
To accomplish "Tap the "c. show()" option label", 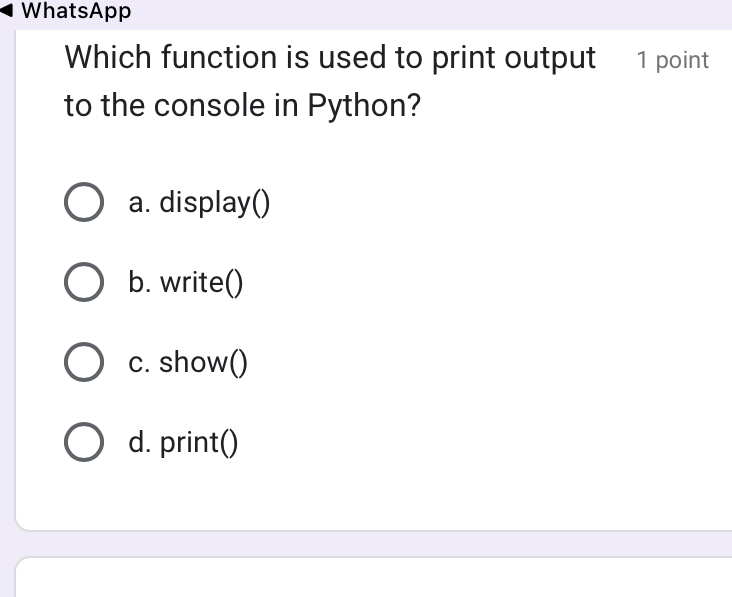I will pyautogui.click(x=188, y=363).
